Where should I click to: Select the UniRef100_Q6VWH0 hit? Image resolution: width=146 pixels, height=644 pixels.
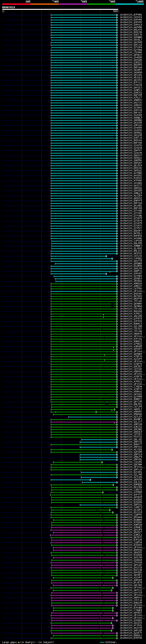pyautogui.click(x=131, y=304)
